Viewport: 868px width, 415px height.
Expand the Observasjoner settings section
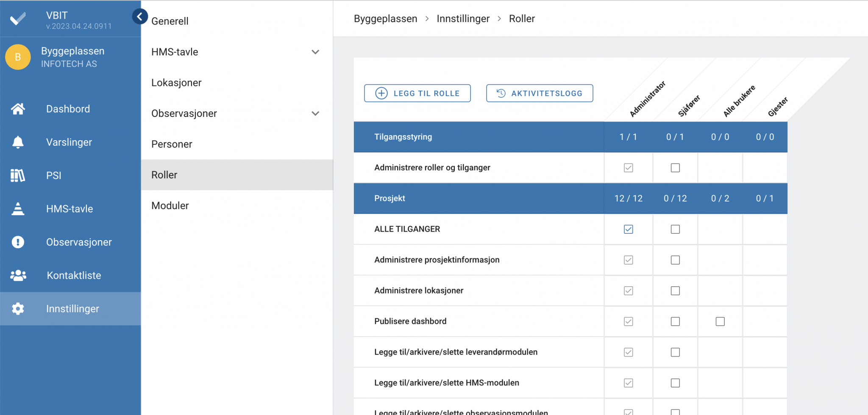(x=315, y=113)
